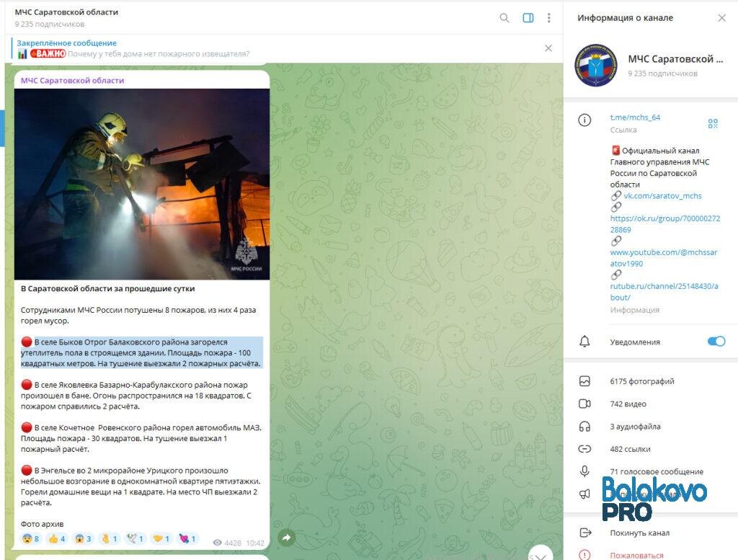Click the info circle icon near channel link
This screenshot has height=560, width=738.
[x=584, y=120]
